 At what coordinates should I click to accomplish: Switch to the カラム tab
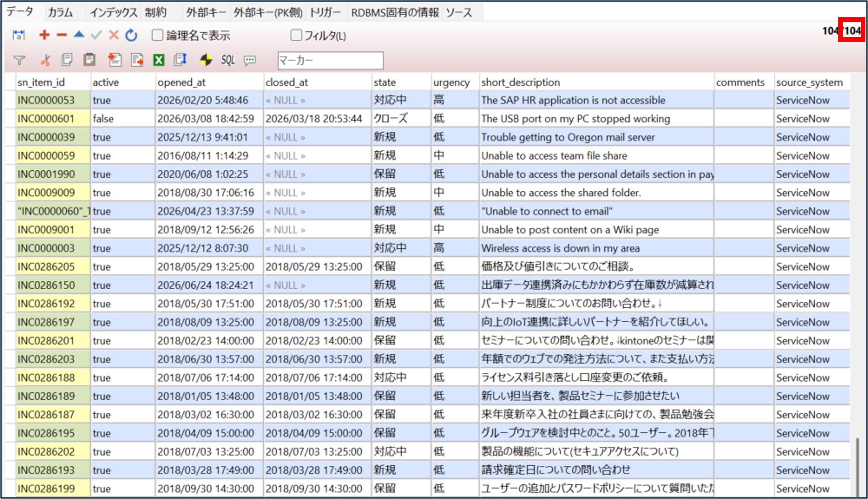click(60, 12)
